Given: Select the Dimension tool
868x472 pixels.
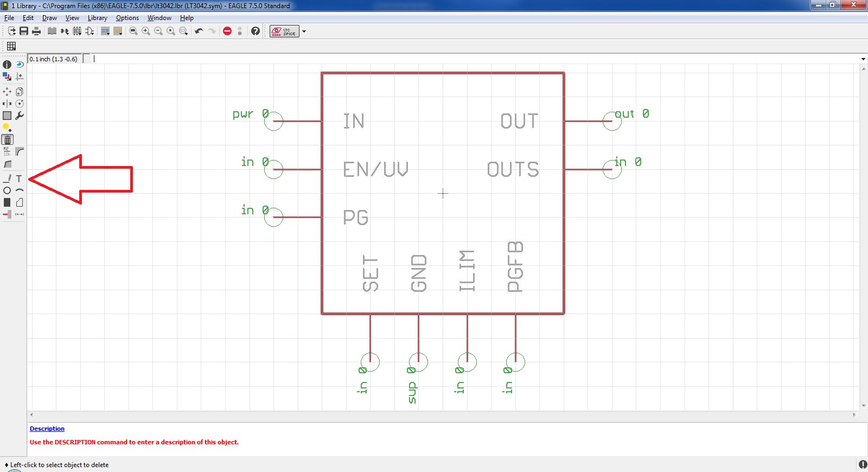Looking at the screenshot, I should pyautogui.click(x=20, y=214).
